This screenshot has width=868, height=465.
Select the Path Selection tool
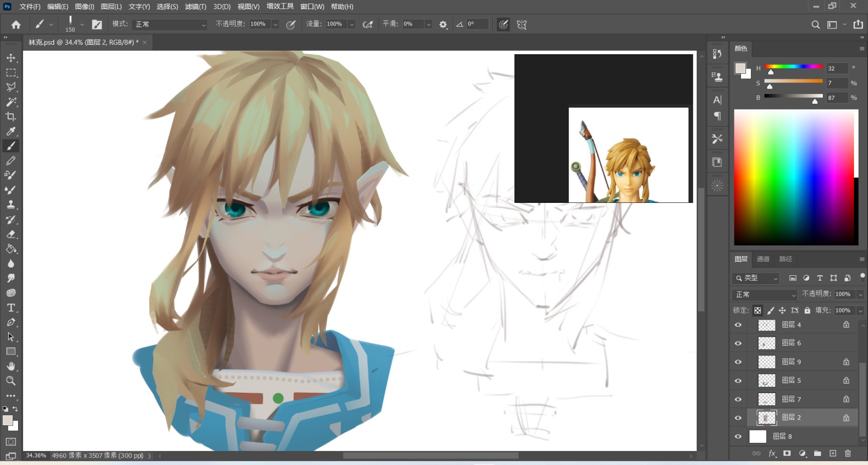tap(11, 337)
